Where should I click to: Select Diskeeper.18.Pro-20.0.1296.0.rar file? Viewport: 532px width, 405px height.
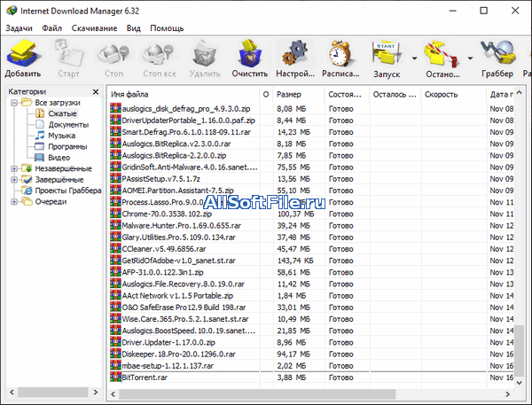pos(178,354)
